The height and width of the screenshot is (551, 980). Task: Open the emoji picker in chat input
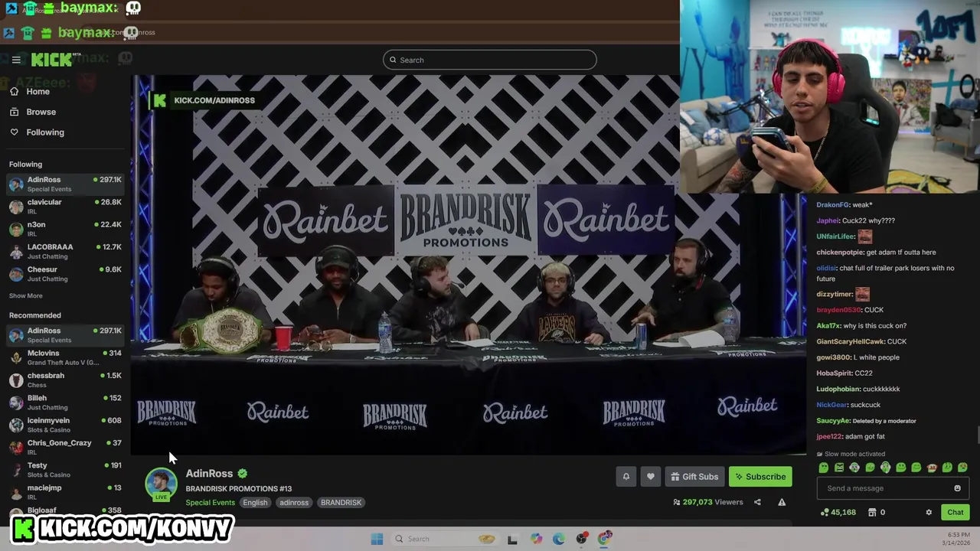tap(957, 488)
